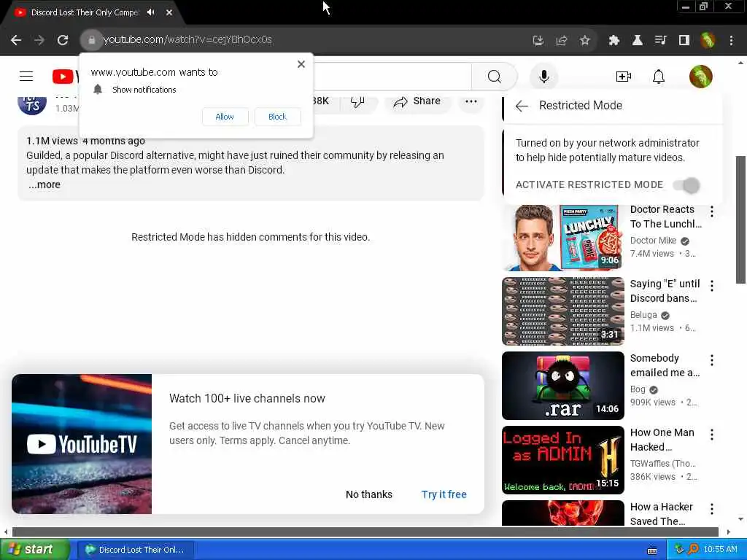Open the Windows start button
The height and width of the screenshot is (560, 747).
[34, 550]
